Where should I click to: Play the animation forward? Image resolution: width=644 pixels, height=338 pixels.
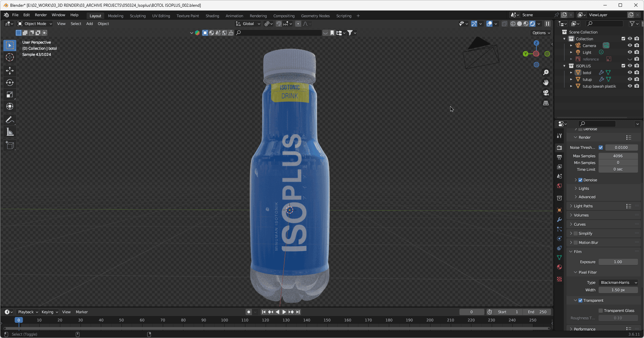(284, 312)
